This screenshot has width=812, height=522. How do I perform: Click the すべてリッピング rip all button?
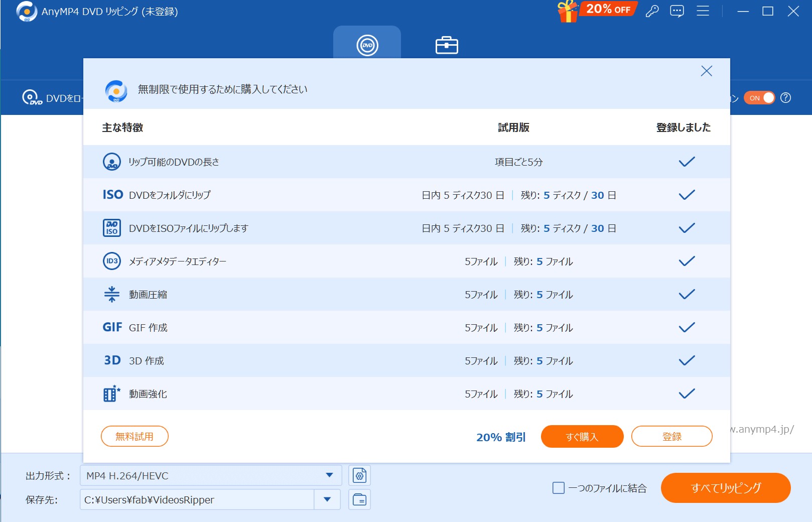click(x=725, y=488)
